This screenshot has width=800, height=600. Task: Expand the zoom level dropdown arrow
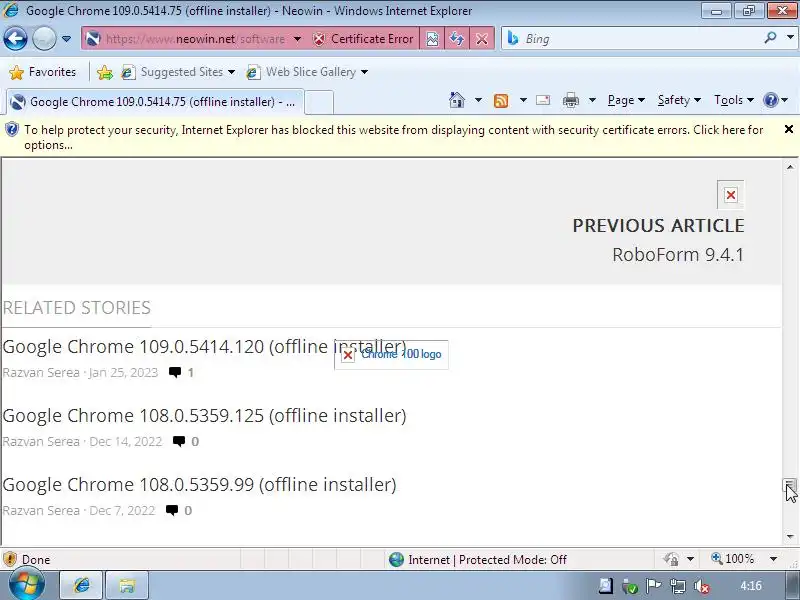point(773,559)
